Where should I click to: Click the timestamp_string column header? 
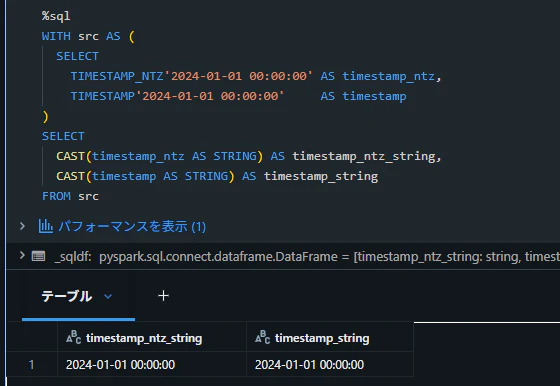click(330, 337)
